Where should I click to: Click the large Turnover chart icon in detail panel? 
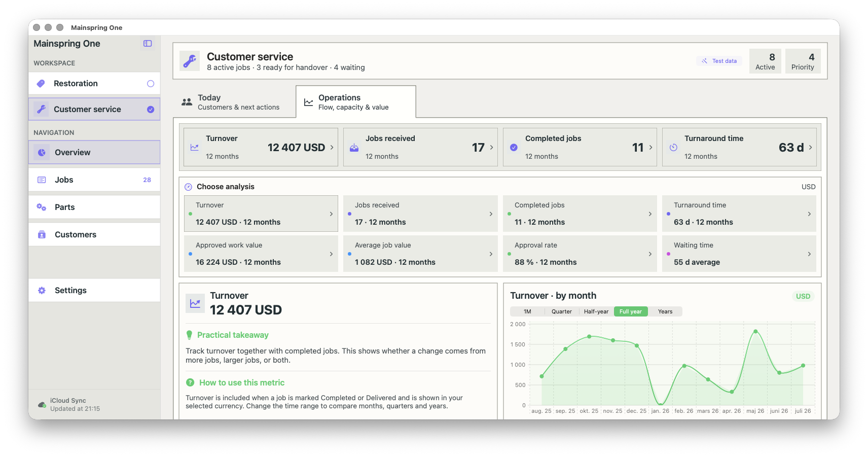(x=195, y=303)
